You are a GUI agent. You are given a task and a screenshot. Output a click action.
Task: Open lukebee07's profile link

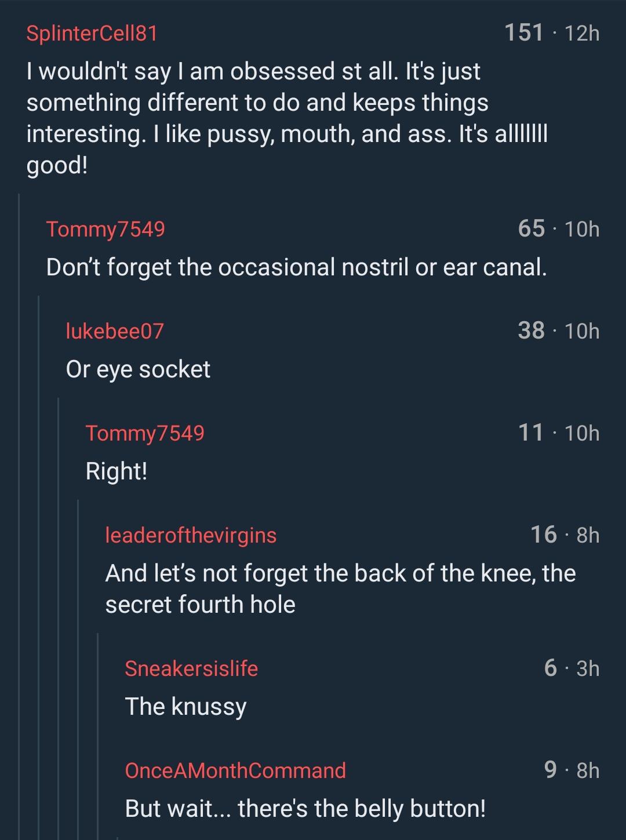pos(115,331)
